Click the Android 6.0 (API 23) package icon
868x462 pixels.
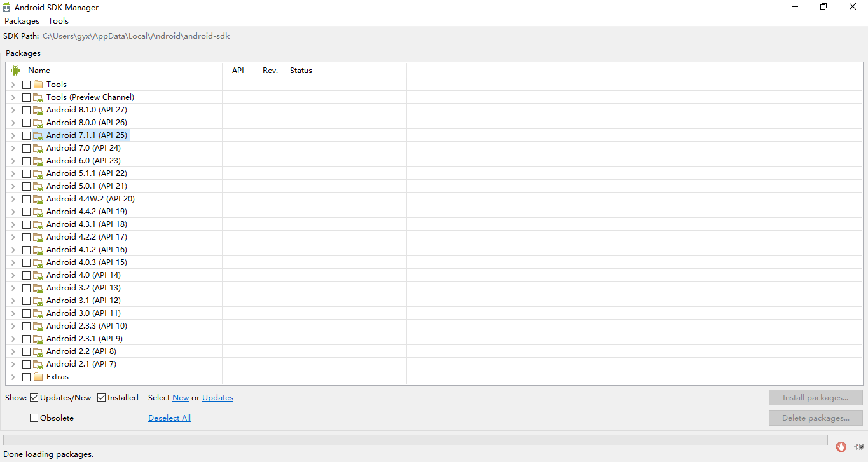[x=38, y=161]
